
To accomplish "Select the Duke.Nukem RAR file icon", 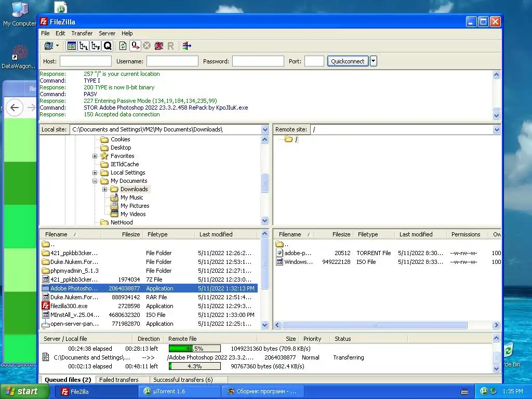I will [46, 297].
